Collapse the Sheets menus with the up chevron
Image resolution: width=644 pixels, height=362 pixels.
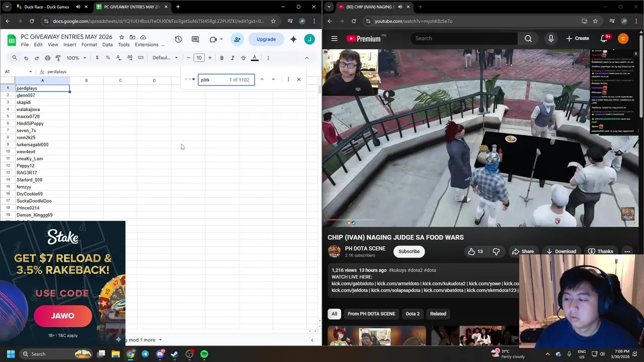[x=306, y=58]
